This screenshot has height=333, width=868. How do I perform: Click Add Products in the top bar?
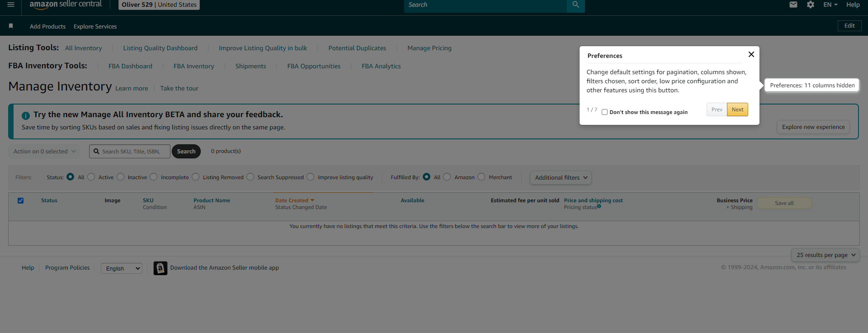[x=47, y=26]
